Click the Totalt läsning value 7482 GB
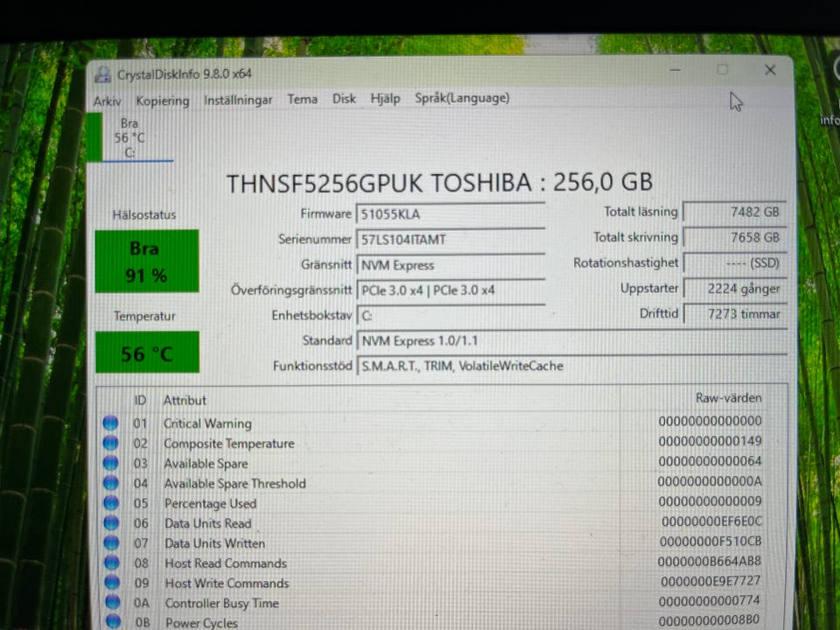This screenshot has height=630, width=840. tap(734, 212)
